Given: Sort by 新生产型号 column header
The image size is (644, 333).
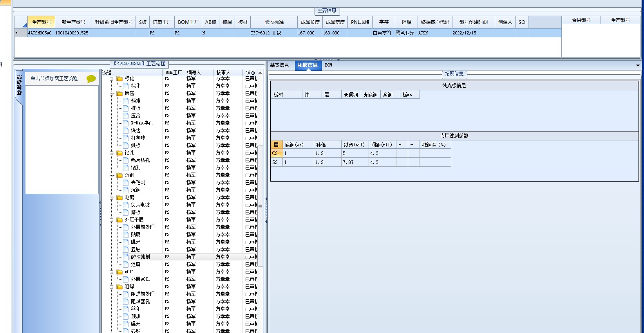Looking at the screenshot, I should click(73, 22).
